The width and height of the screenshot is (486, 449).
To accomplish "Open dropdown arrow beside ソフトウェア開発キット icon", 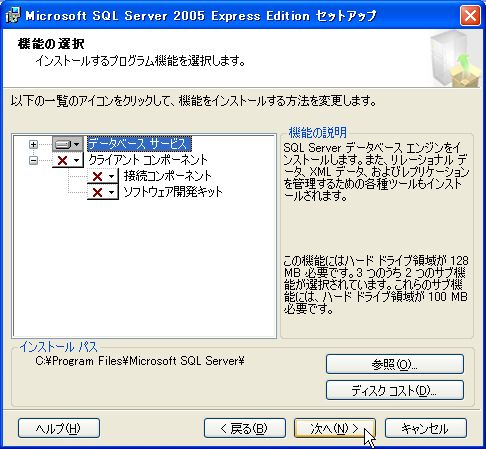I will pos(112,192).
